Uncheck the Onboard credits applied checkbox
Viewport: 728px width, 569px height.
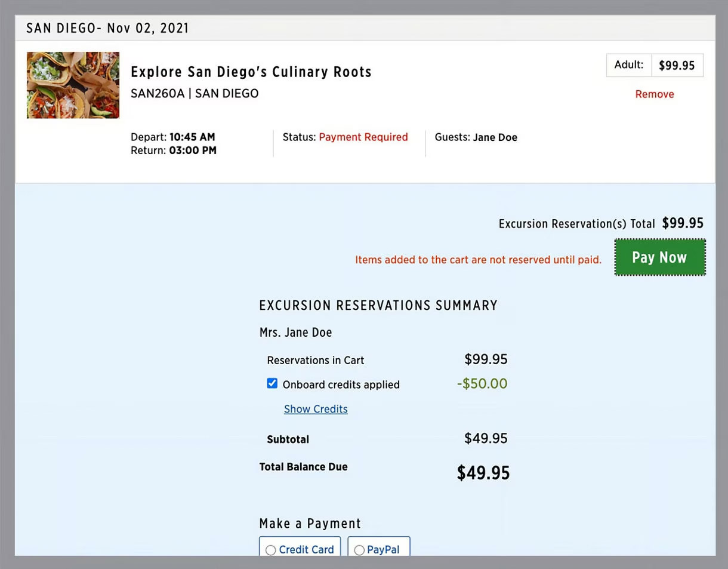coord(272,383)
